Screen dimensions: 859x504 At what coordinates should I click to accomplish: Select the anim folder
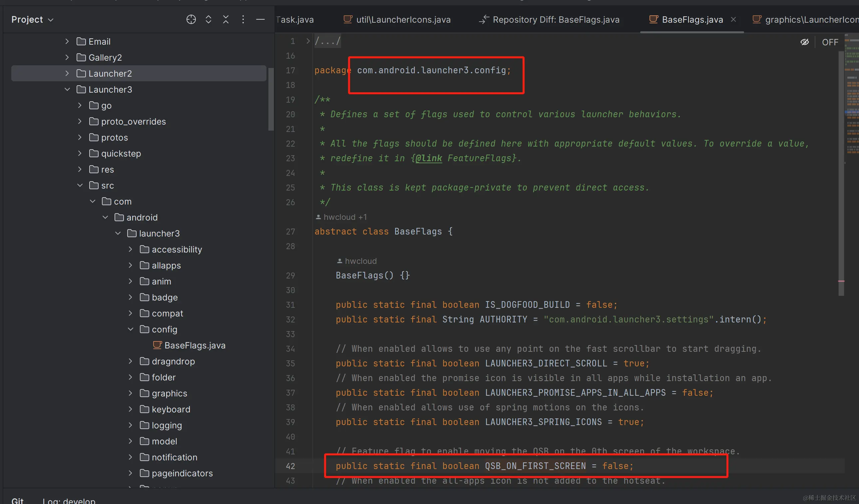point(155,281)
